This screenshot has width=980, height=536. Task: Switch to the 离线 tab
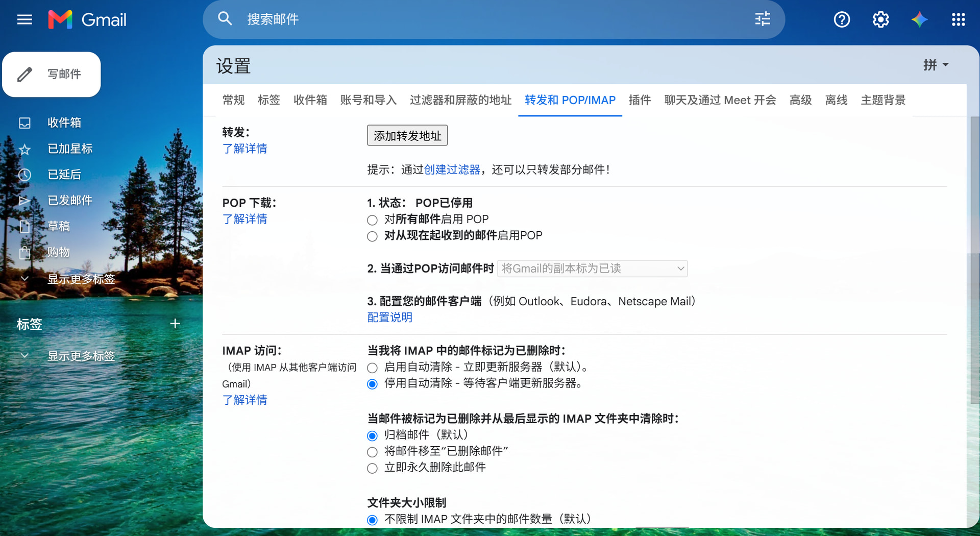click(x=837, y=100)
